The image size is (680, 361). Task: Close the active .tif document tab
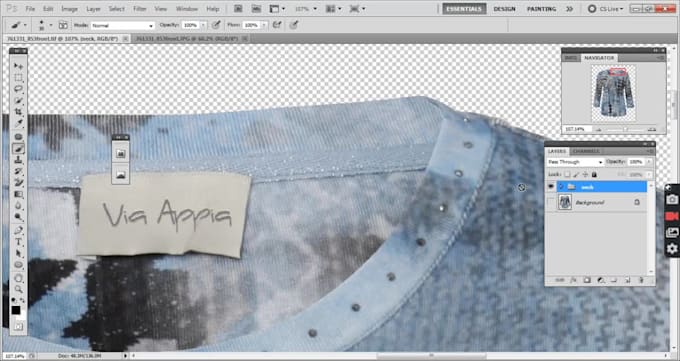125,39
